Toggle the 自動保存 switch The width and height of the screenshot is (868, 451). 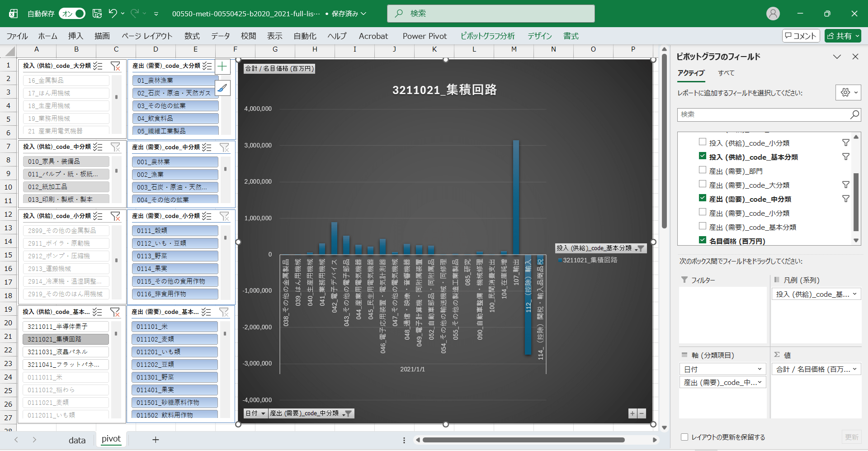pos(72,14)
